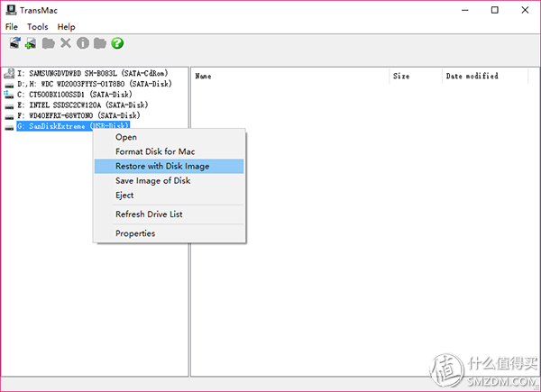
Task: Sort by the Size column header
Action: click(x=416, y=77)
